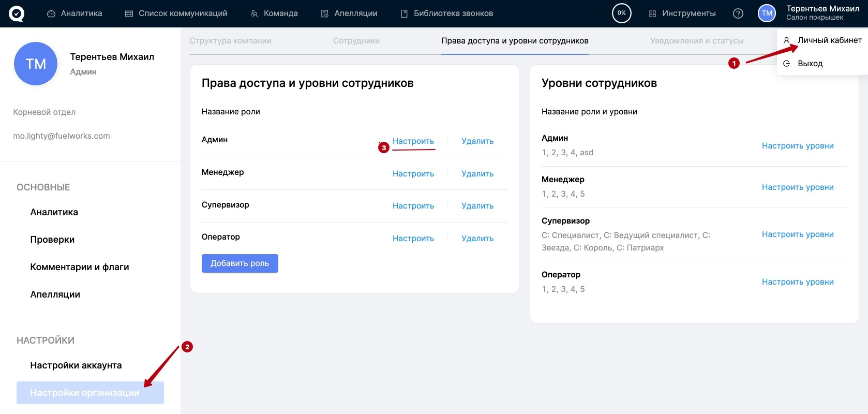The height and width of the screenshot is (414, 868).
Task: Go to Команда in the top navigation
Action: tap(274, 13)
